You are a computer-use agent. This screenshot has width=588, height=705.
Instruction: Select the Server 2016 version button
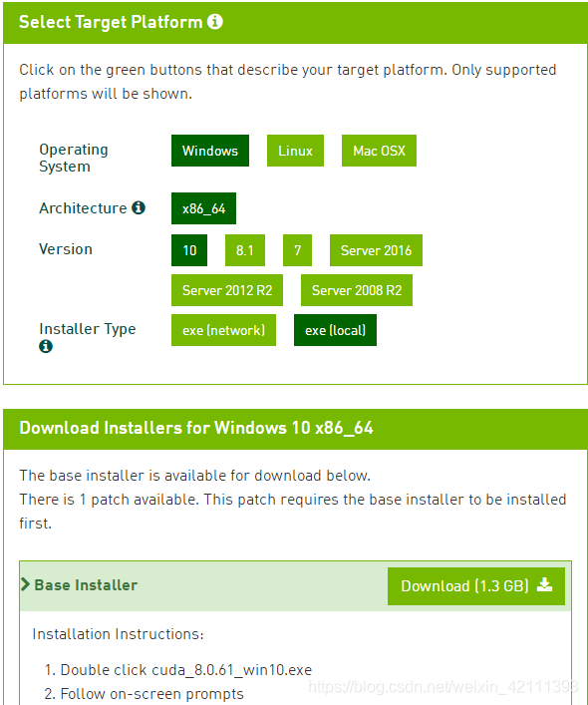376,250
